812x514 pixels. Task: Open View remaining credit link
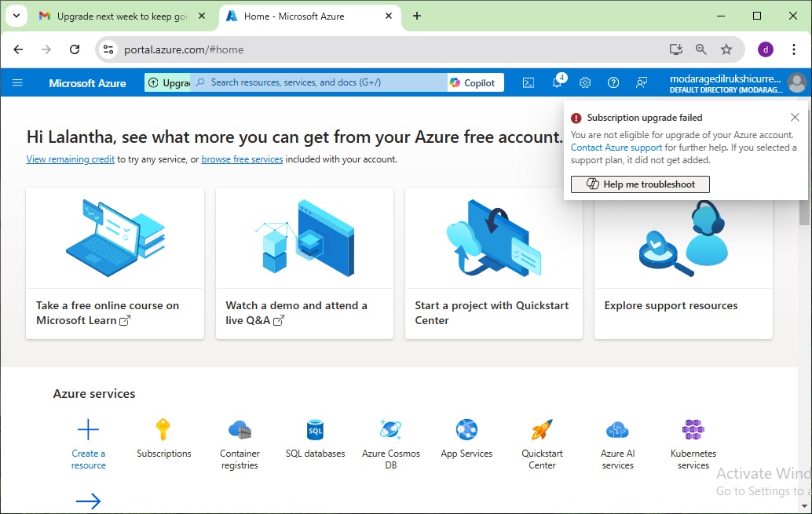[x=71, y=159]
